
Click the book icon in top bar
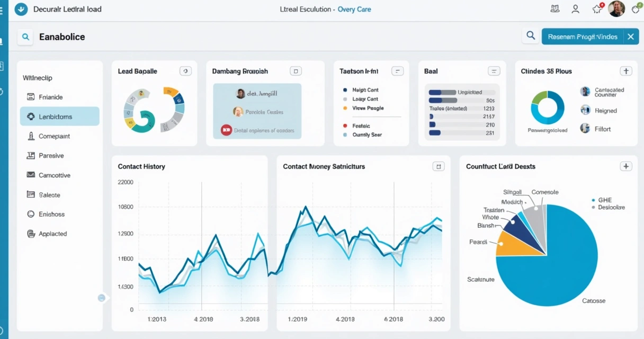click(x=555, y=9)
